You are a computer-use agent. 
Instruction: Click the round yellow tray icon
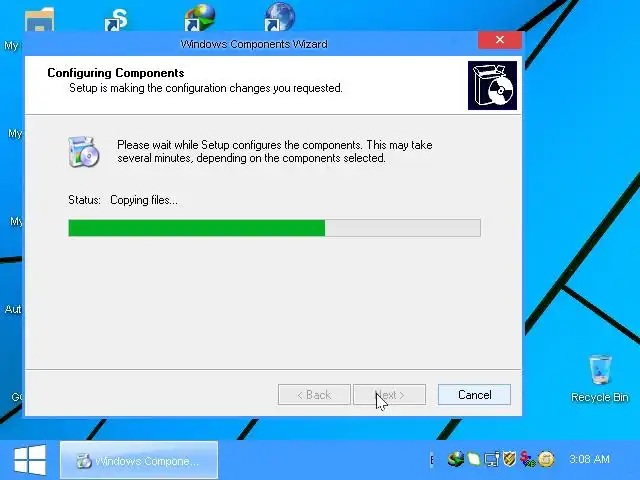click(546, 459)
